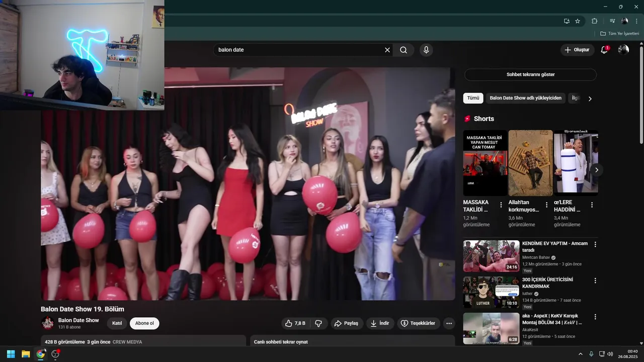
Task: Open the Balon Date Show channel avatar
Action: click(x=48, y=323)
